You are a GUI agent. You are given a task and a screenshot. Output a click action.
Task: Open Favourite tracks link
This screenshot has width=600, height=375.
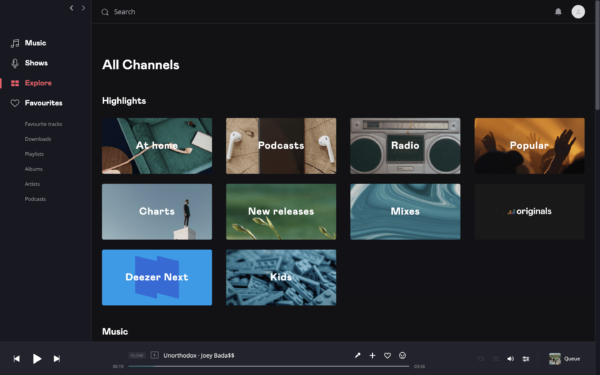(x=43, y=124)
